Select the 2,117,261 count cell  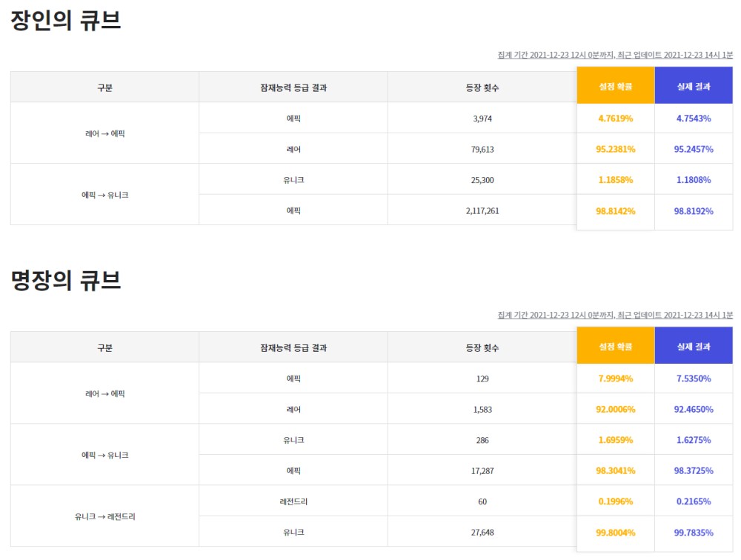[482, 211]
